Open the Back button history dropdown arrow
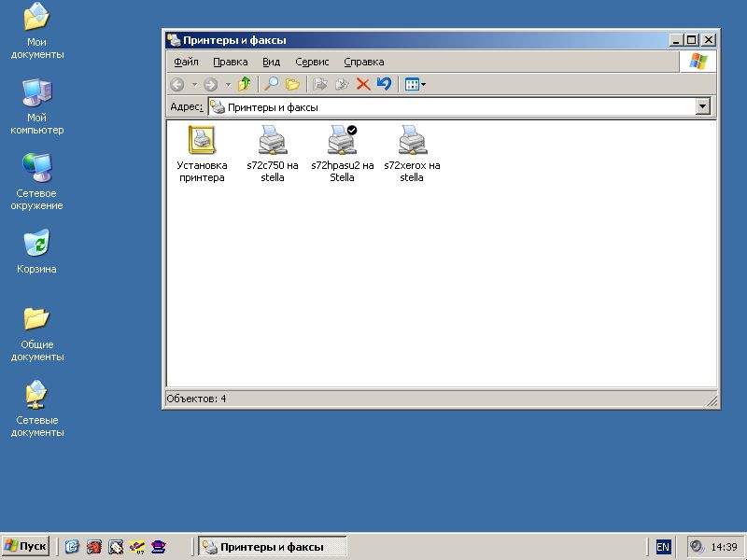Image resolution: width=747 pixels, height=560 pixels. point(194,84)
